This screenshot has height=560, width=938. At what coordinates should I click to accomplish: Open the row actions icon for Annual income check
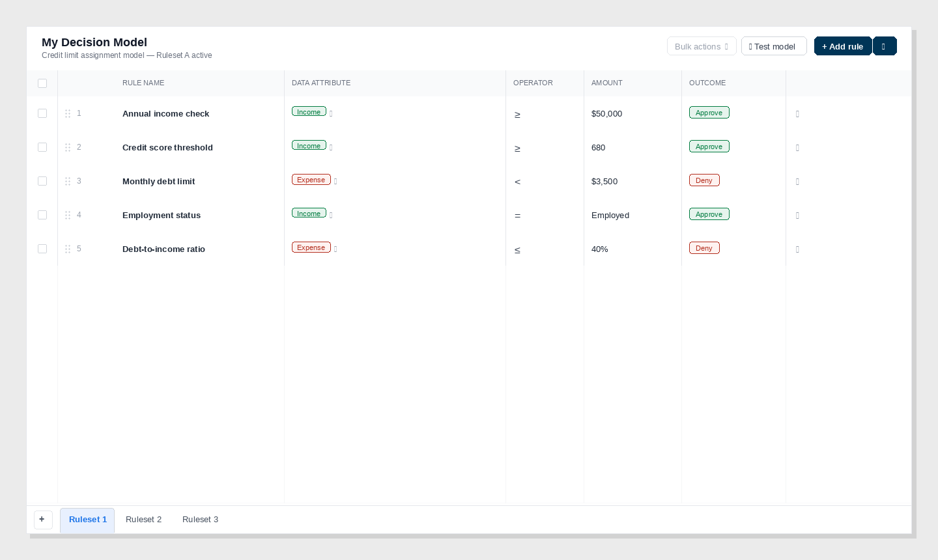point(797,114)
